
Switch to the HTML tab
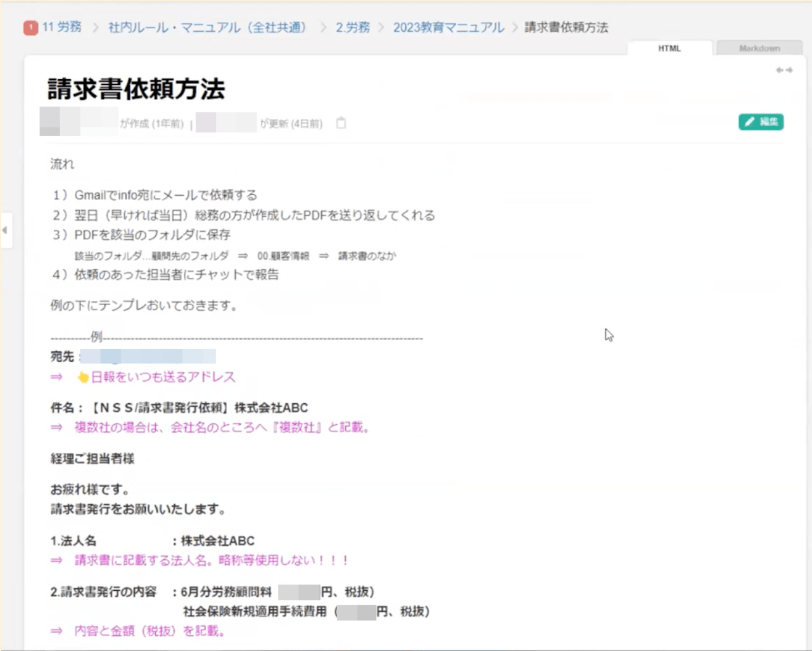669,48
